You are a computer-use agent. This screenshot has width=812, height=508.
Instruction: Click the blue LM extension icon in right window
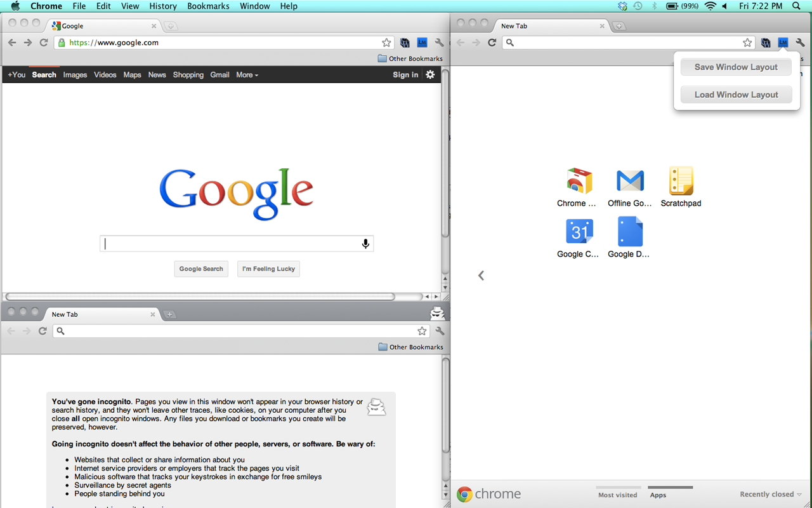click(783, 43)
